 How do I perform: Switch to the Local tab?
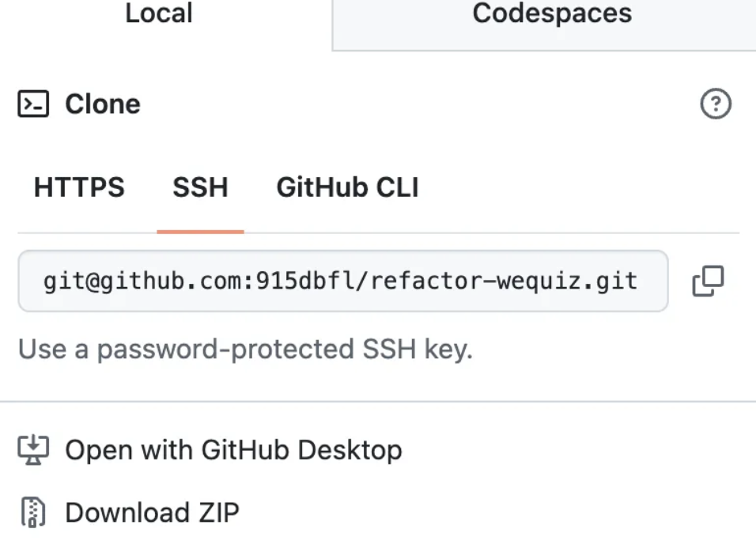(159, 13)
